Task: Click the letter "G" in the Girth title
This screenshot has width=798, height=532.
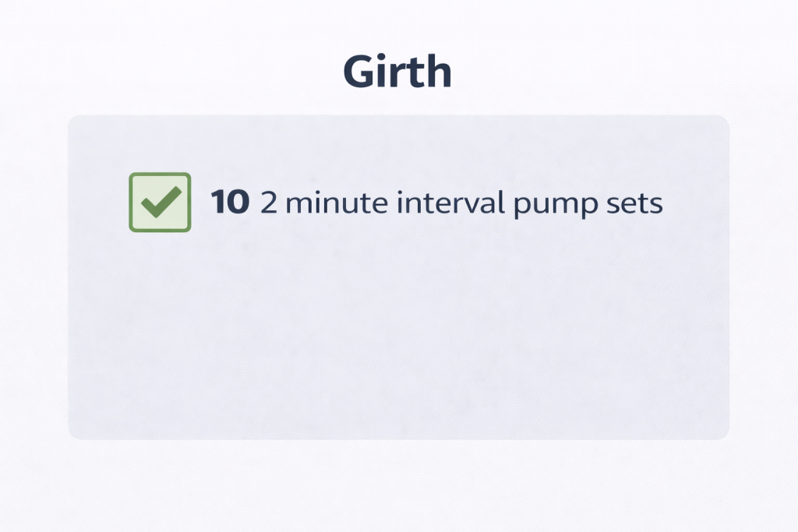Action: tap(360, 72)
